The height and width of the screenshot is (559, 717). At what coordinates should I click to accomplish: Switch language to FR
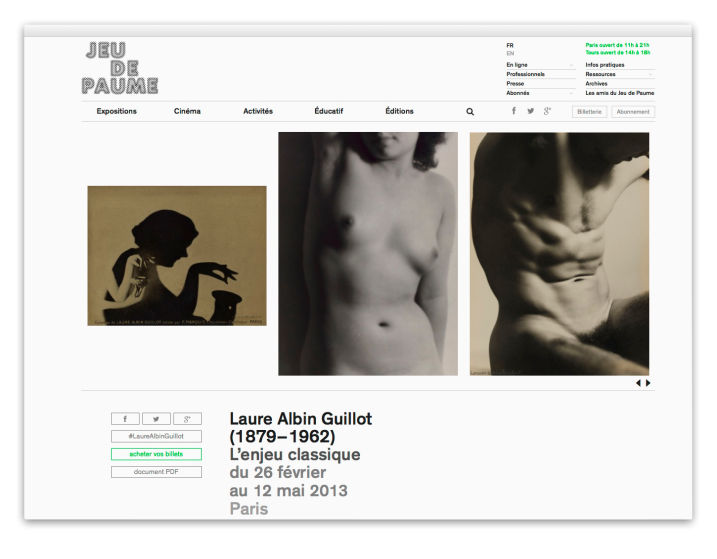(510, 45)
